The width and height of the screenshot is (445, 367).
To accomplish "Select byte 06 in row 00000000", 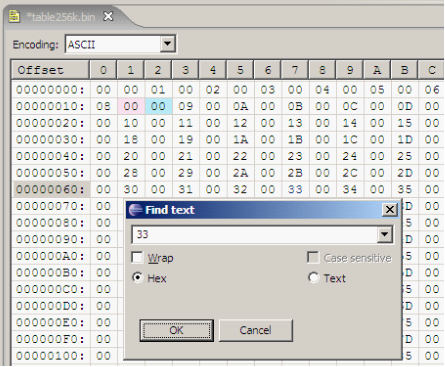I will tap(432, 90).
